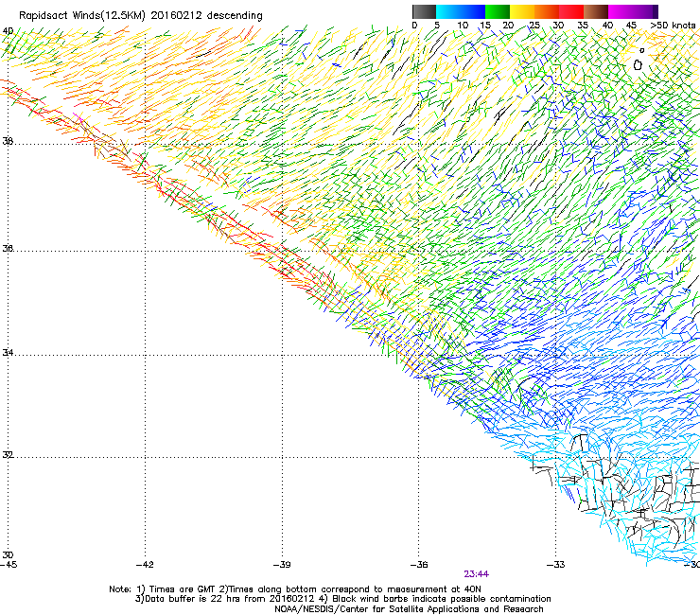Screen dimensions: 700x615
Task: Click the longitude label '-33'
Action: (556, 565)
